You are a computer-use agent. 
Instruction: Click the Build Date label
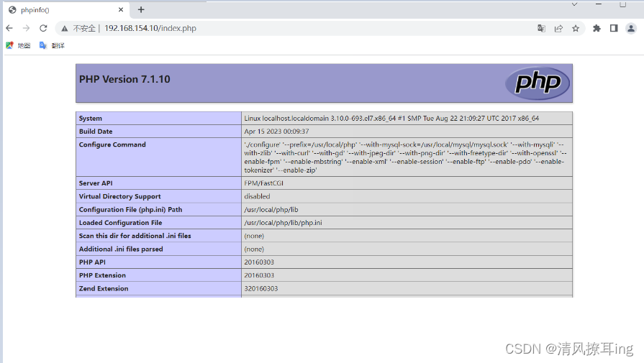(x=96, y=132)
